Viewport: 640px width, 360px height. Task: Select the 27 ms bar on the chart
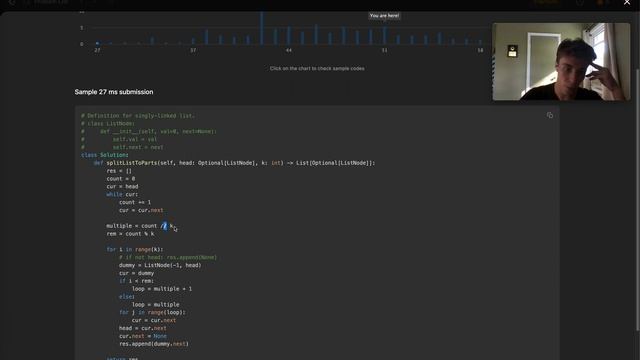tap(97, 43)
